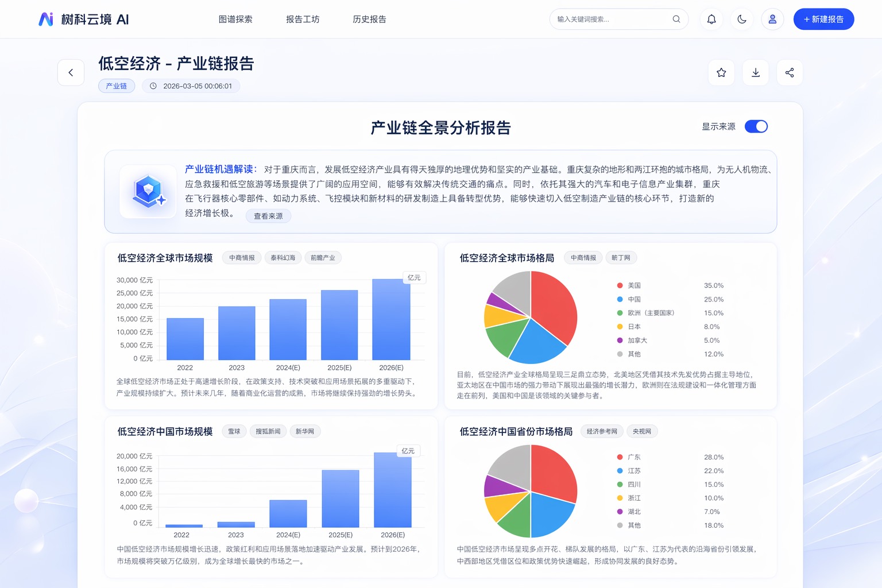Image resolution: width=882 pixels, height=588 pixels.
Task: Click the 低空经济全球市场规模 heading
Action: [x=165, y=258]
